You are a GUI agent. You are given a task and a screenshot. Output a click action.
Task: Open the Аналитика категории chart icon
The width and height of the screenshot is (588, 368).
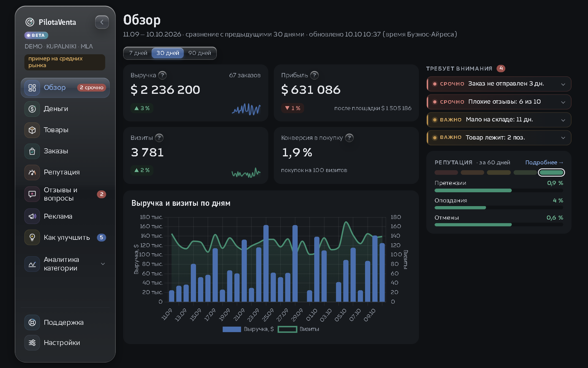[x=32, y=264]
